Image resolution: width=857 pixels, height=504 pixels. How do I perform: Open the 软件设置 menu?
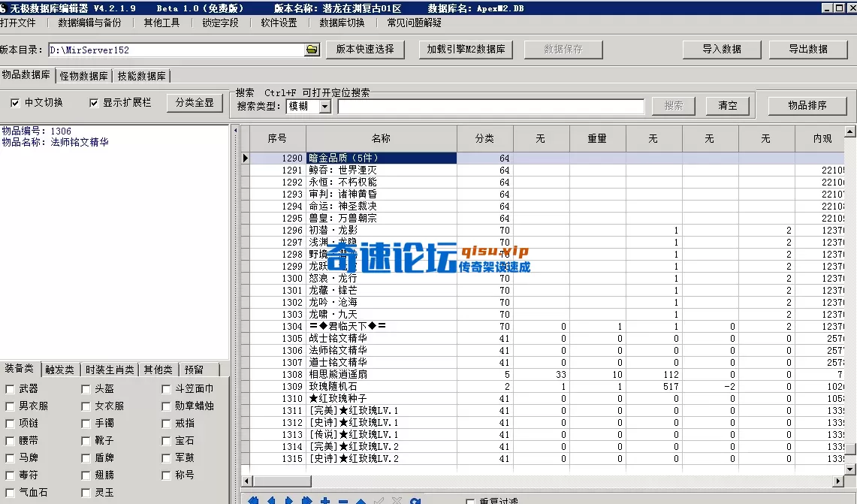point(279,23)
